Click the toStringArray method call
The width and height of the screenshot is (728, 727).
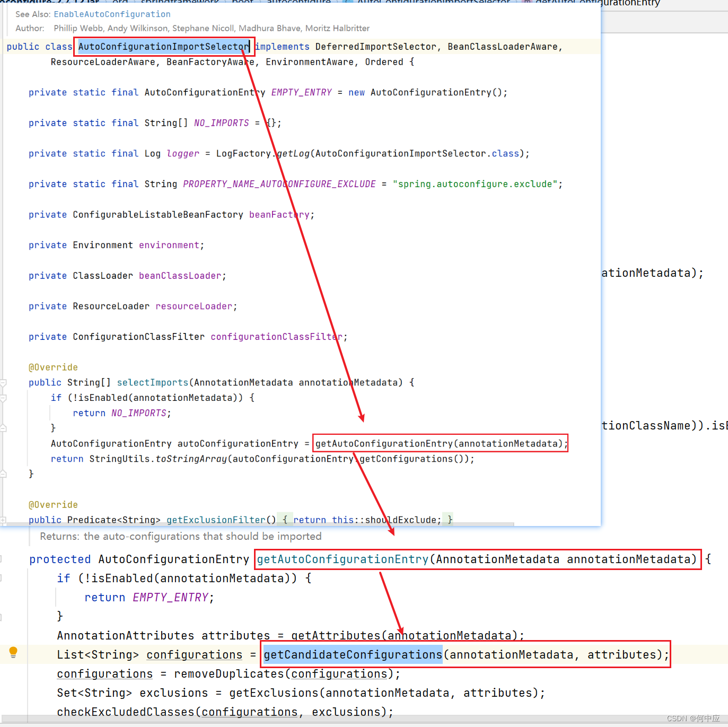point(191,459)
